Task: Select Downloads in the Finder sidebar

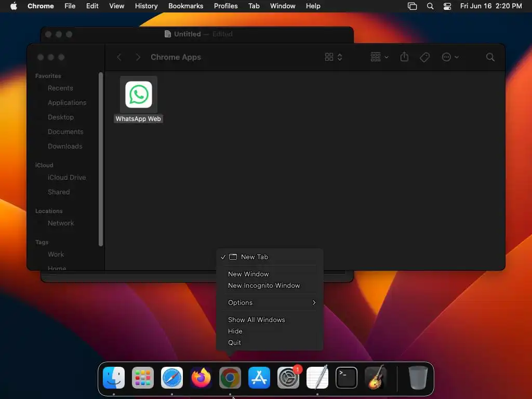Action: [65, 147]
